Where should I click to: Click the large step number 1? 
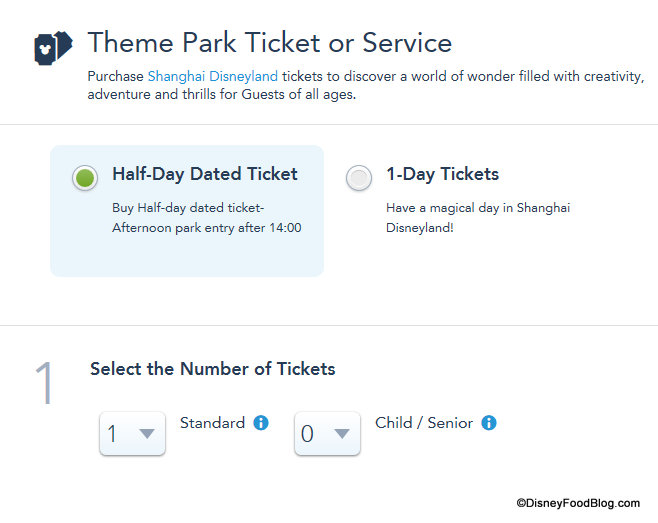(45, 384)
